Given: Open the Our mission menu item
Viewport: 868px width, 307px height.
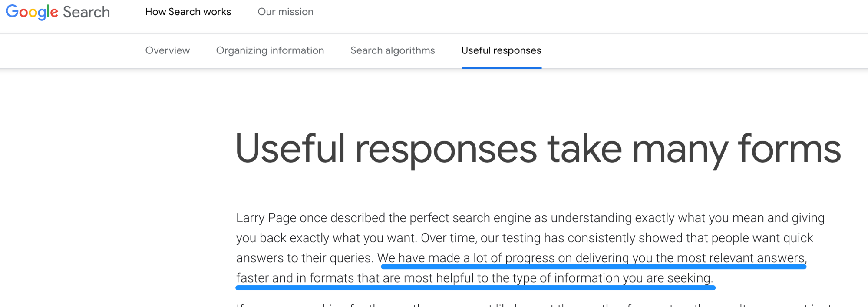Looking at the screenshot, I should pyautogui.click(x=285, y=12).
